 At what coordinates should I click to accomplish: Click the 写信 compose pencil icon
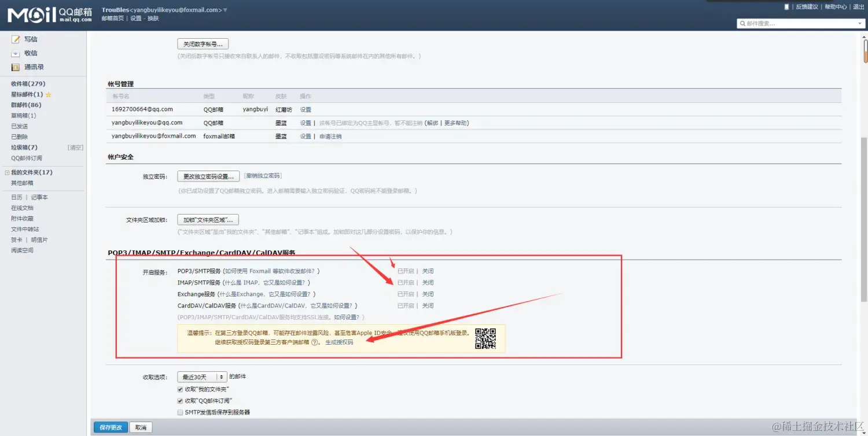(16, 39)
